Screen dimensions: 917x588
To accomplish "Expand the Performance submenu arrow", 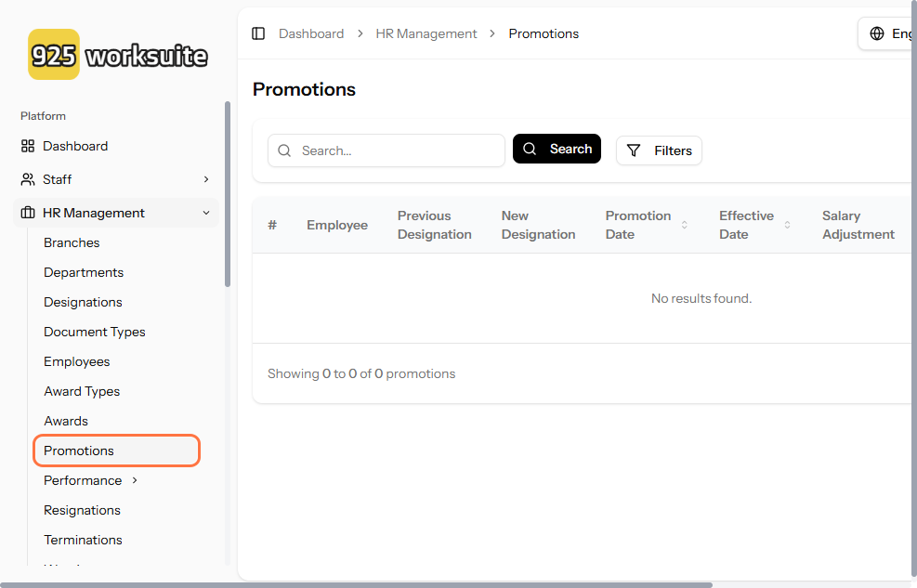I will (135, 480).
